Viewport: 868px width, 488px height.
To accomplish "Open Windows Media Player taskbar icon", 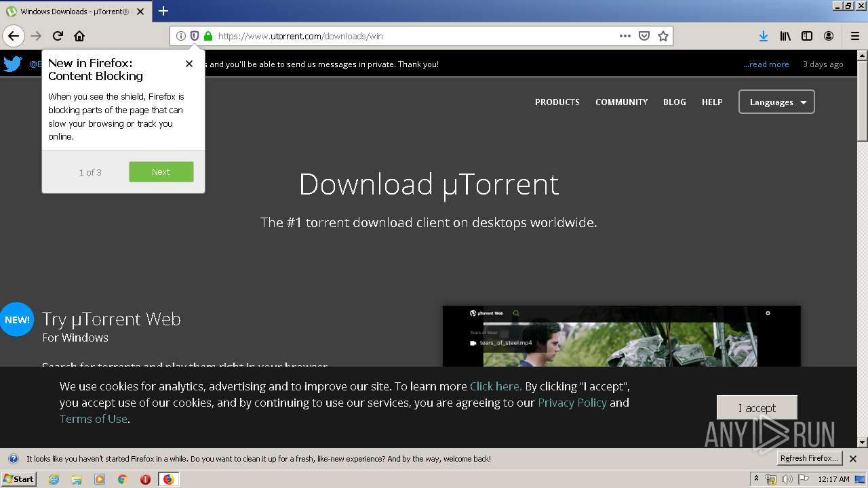I will tap(100, 479).
